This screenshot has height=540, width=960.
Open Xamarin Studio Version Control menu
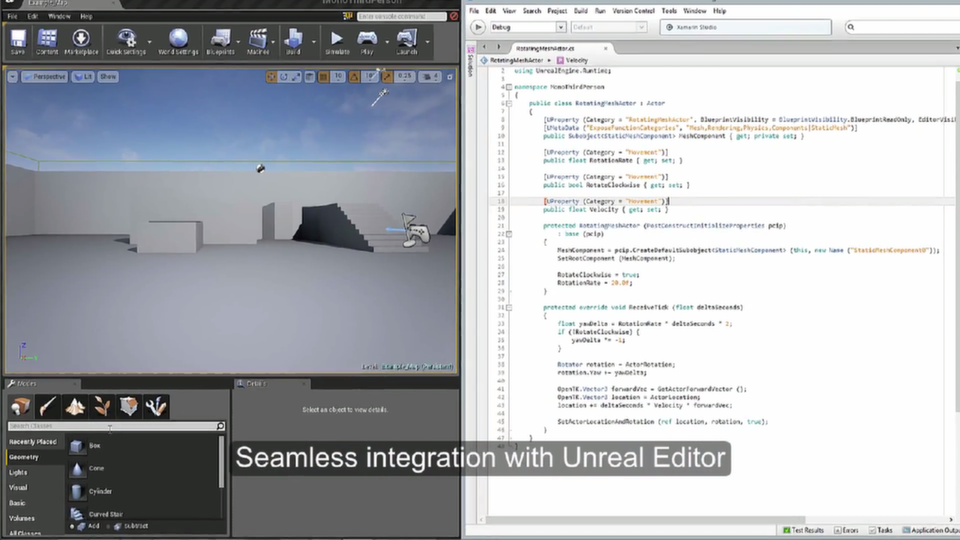coord(633,11)
